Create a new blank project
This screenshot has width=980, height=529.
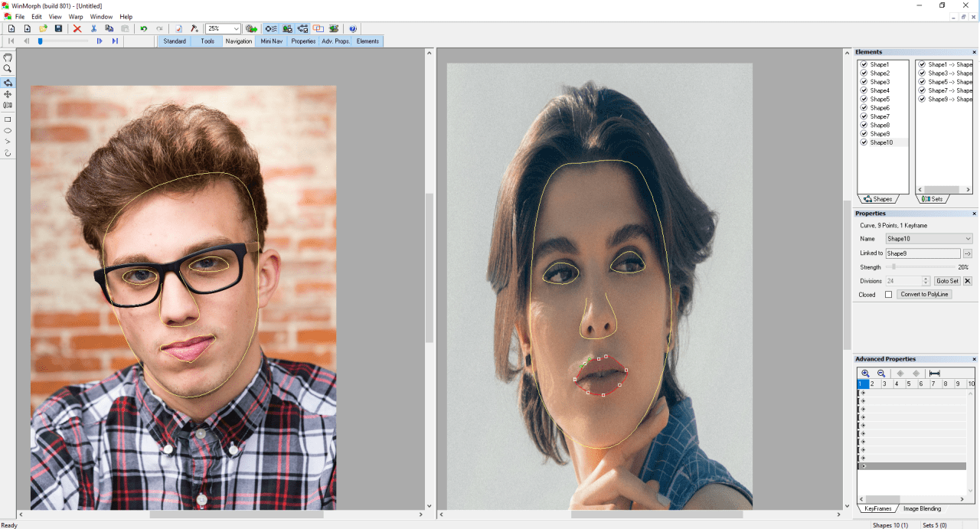click(x=11, y=28)
